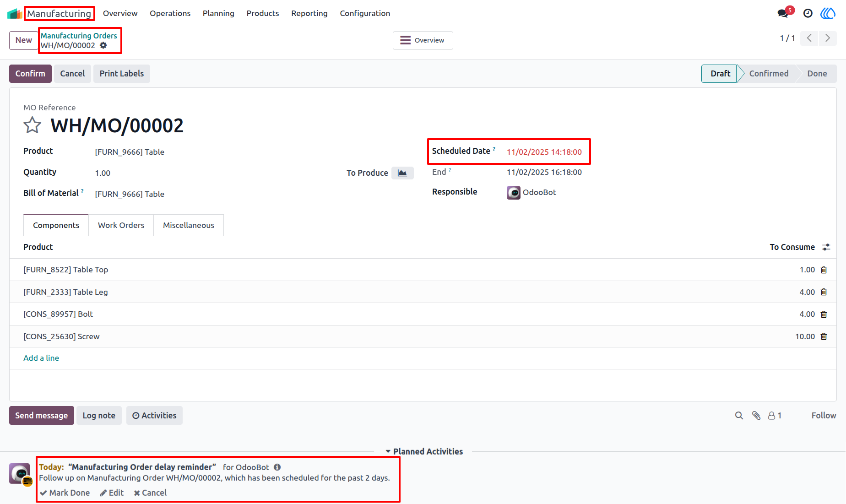Open the gear actions menu beside WH/MO/00002

pyautogui.click(x=103, y=45)
